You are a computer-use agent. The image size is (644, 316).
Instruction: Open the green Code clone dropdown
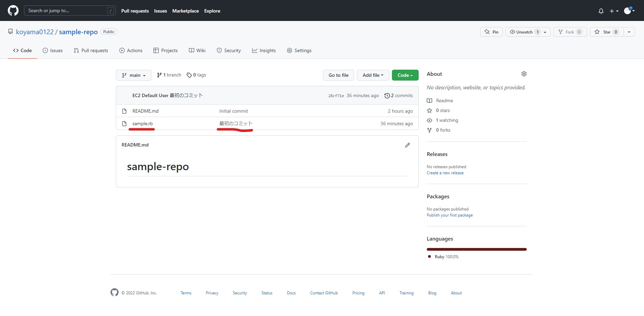tap(405, 75)
